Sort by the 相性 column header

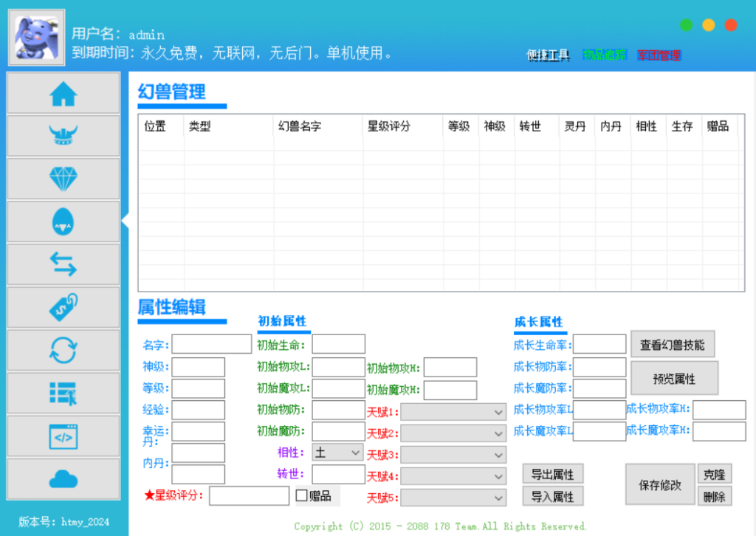(x=648, y=126)
